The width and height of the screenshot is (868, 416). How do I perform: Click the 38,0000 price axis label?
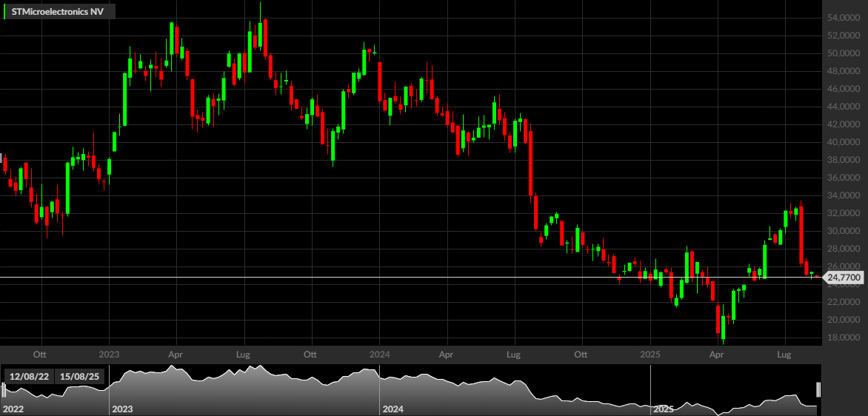(x=844, y=161)
